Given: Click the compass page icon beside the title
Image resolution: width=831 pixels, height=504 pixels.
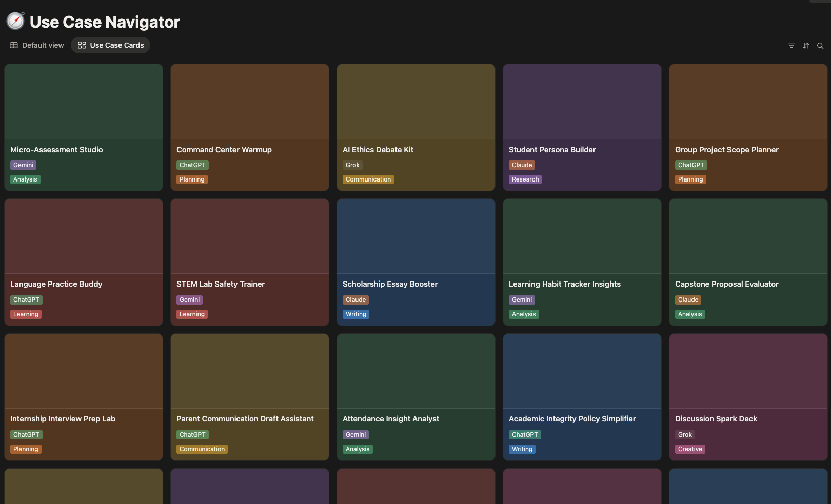Looking at the screenshot, I should pos(15,21).
